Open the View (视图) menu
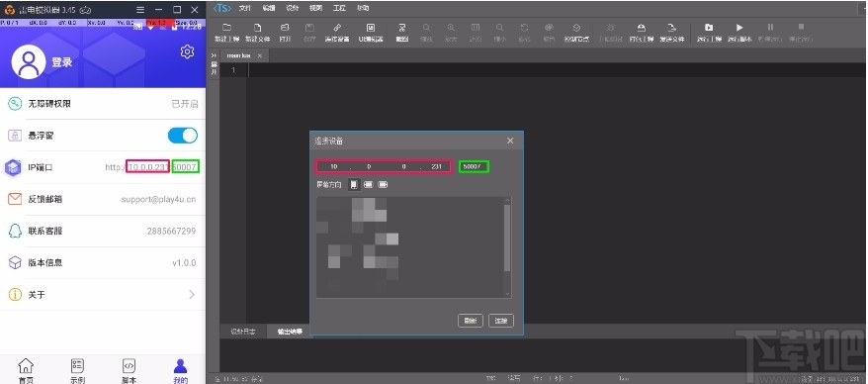The width and height of the screenshot is (868, 384). coord(315,8)
